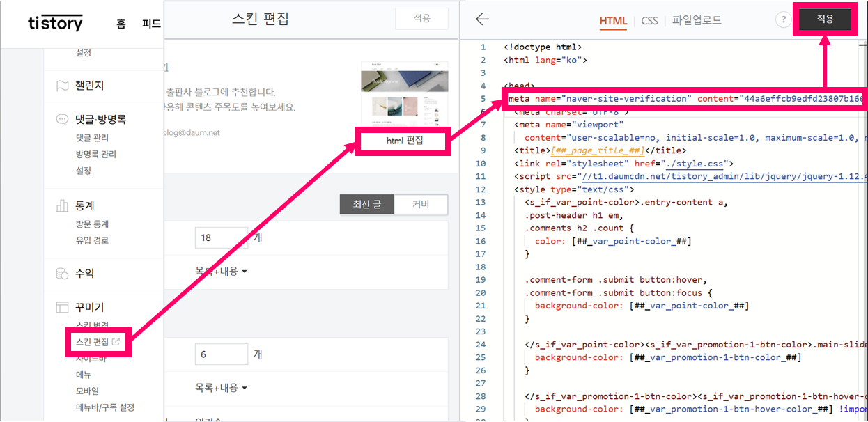Viewport: 868px width, 422px height.
Task: Click background-color line on code line 21
Action: point(642,306)
